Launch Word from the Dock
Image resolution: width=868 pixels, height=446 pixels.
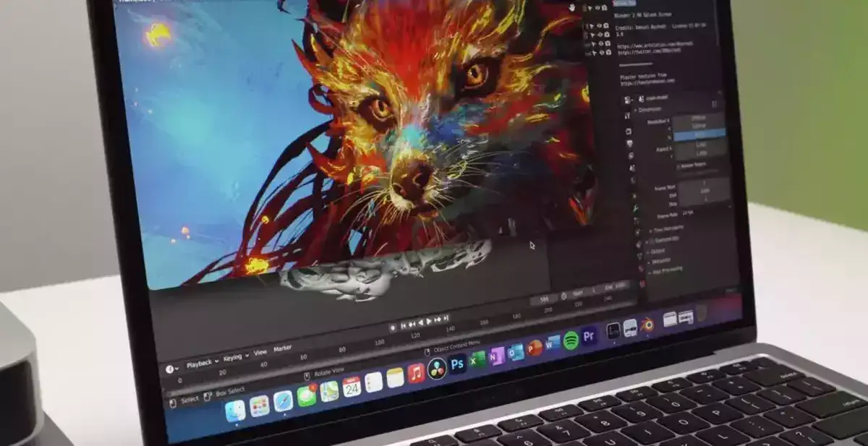pyautogui.click(x=553, y=344)
